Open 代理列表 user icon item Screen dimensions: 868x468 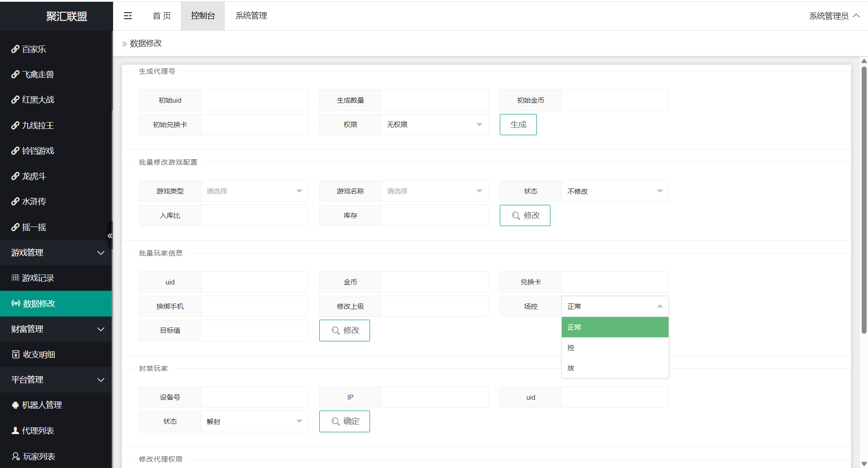point(15,430)
